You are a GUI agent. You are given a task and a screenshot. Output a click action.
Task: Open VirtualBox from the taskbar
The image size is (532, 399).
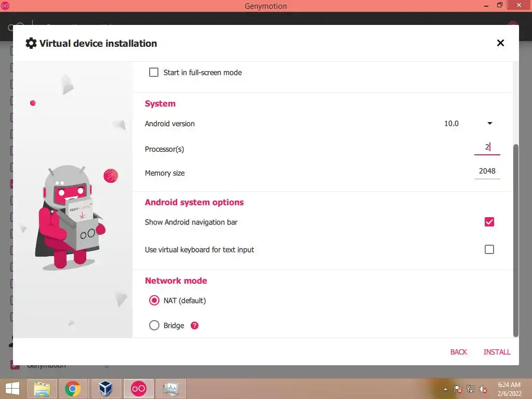pos(105,389)
